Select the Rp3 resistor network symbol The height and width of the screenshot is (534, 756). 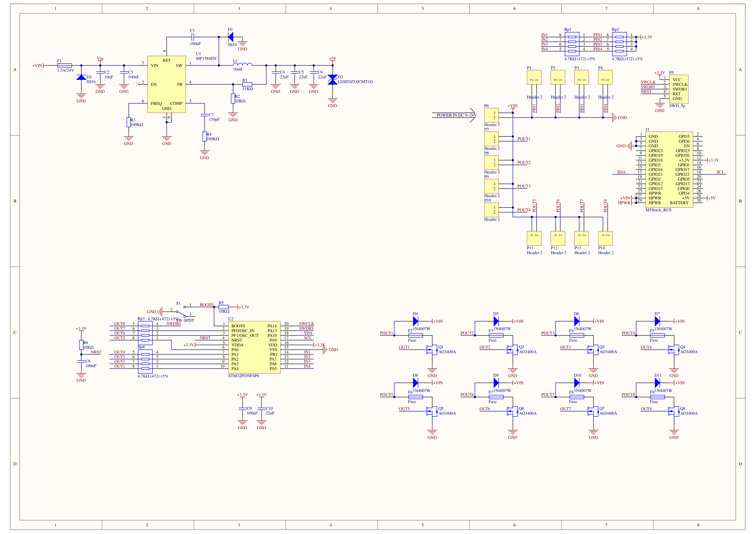[145, 333]
